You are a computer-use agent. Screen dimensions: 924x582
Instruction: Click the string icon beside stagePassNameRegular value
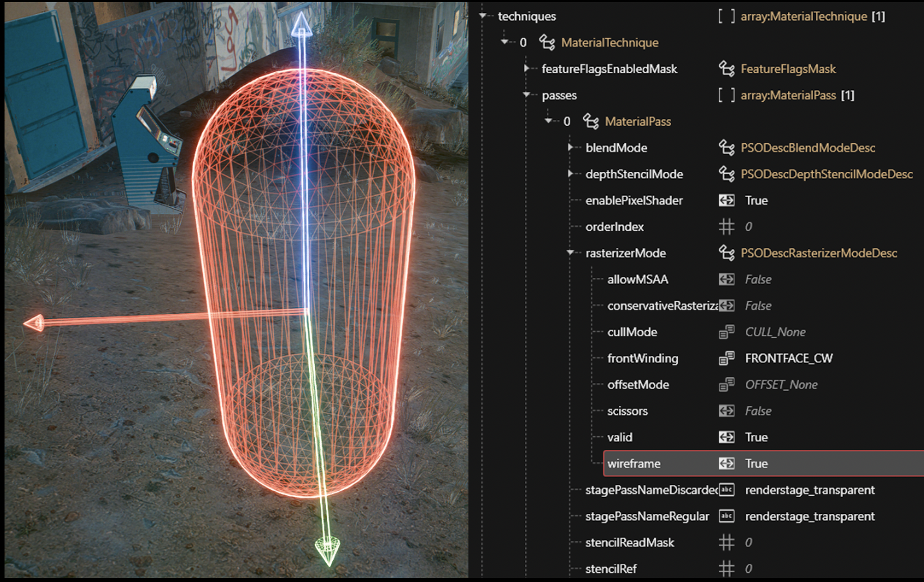[x=726, y=516]
